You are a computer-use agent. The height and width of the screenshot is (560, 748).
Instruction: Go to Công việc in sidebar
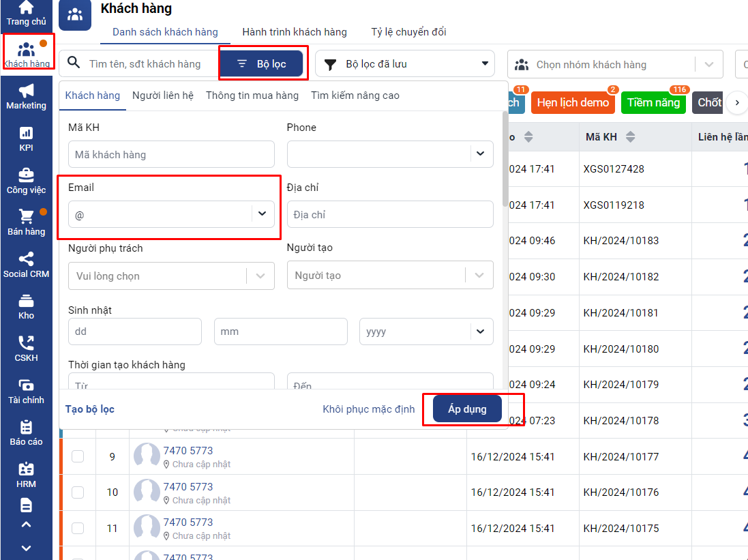tap(26, 181)
